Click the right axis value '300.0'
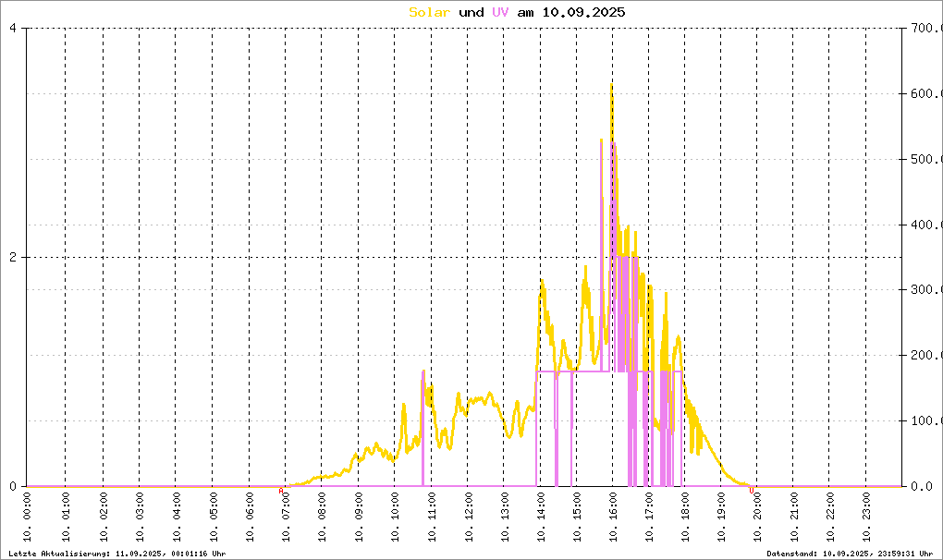This screenshot has width=943, height=560. [925, 289]
